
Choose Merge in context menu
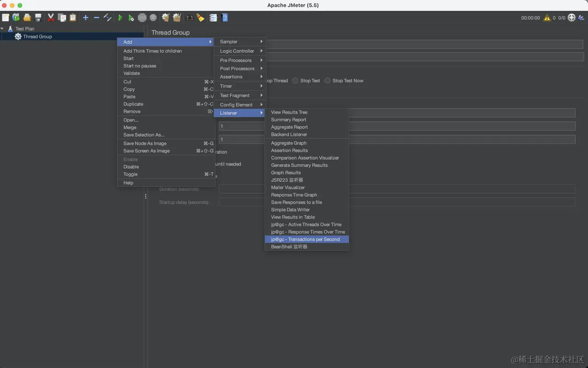click(166, 127)
